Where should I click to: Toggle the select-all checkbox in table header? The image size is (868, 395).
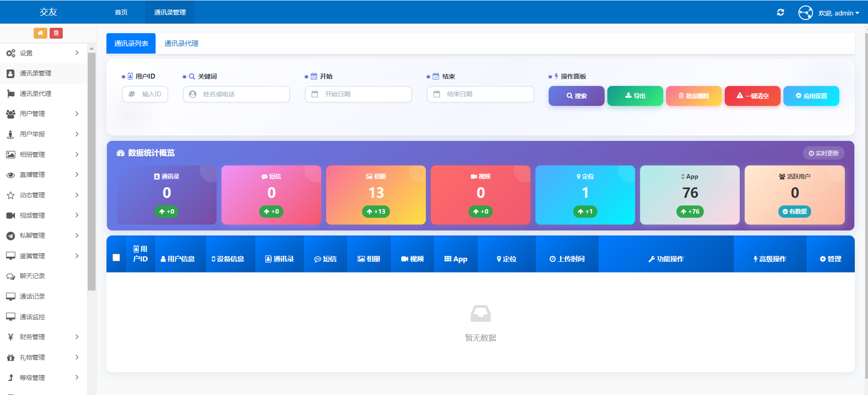[116, 258]
